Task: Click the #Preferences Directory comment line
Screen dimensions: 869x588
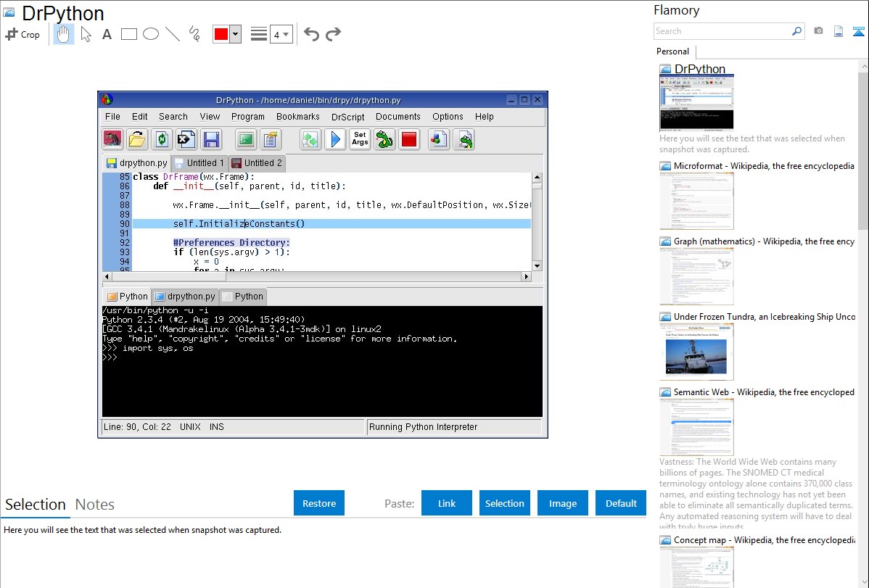Action: coord(231,243)
